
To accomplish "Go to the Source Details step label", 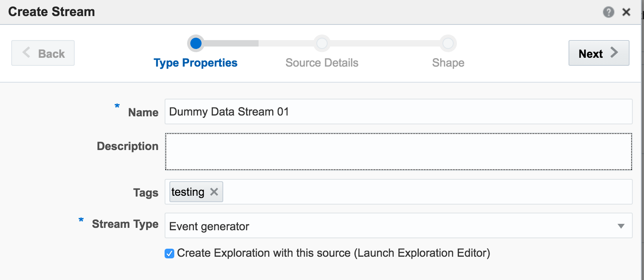I will [x=322, y=63].
